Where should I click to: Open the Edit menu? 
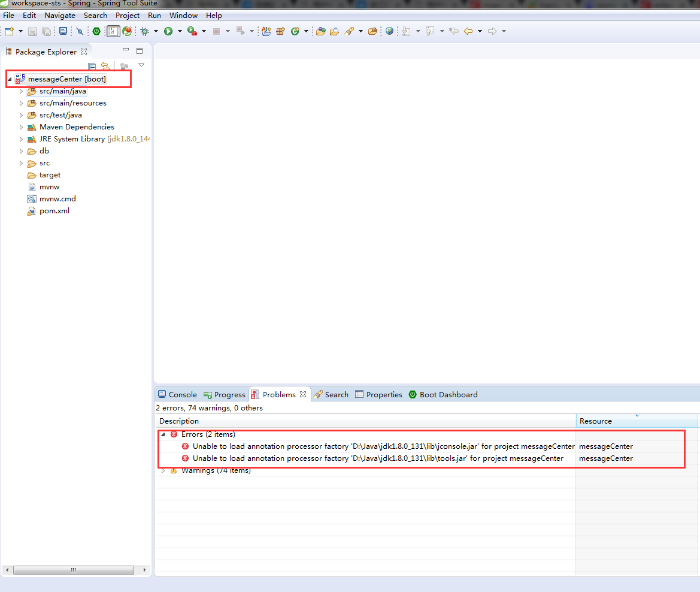pyautogui.click(x=29, y=15)
